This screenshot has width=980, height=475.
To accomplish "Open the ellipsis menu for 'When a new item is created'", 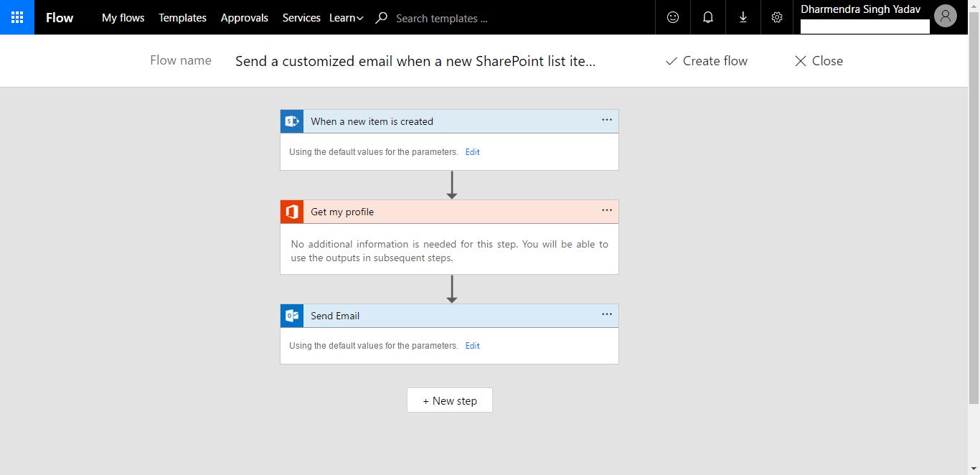I will coord(607,120).
